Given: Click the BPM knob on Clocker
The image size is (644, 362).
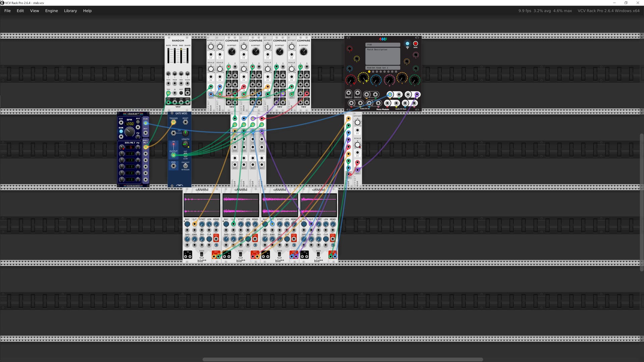Looking at the screenshot, I should click(129, 132).
